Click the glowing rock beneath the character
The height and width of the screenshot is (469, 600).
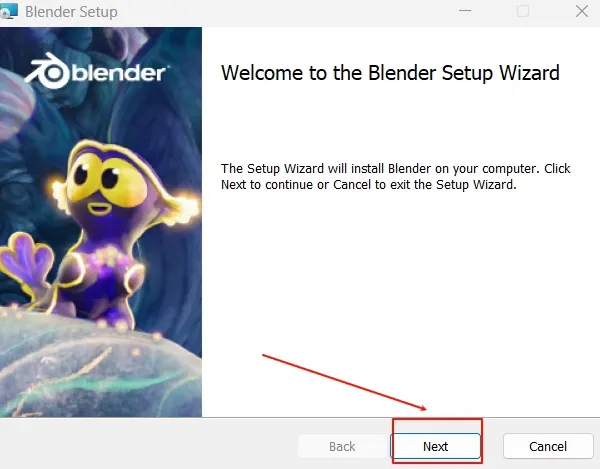101,367
